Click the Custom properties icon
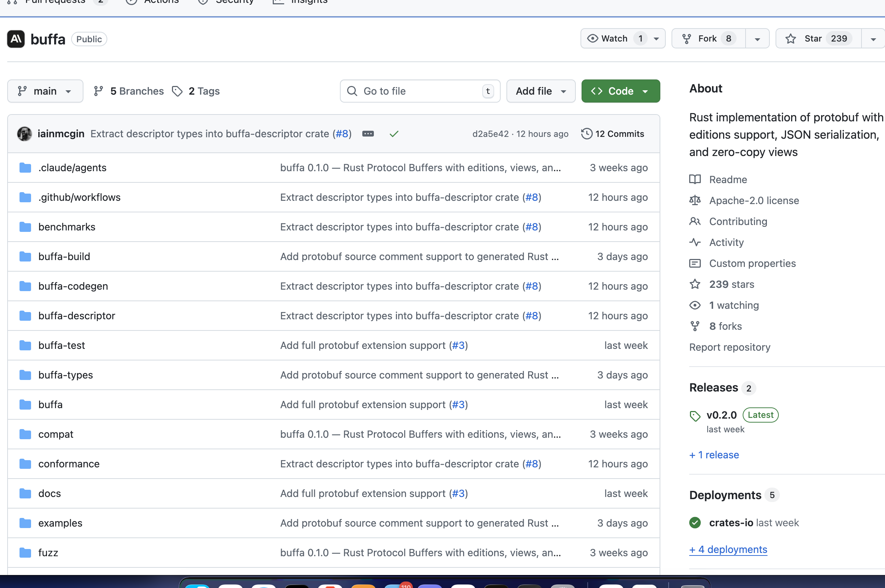 695,264
